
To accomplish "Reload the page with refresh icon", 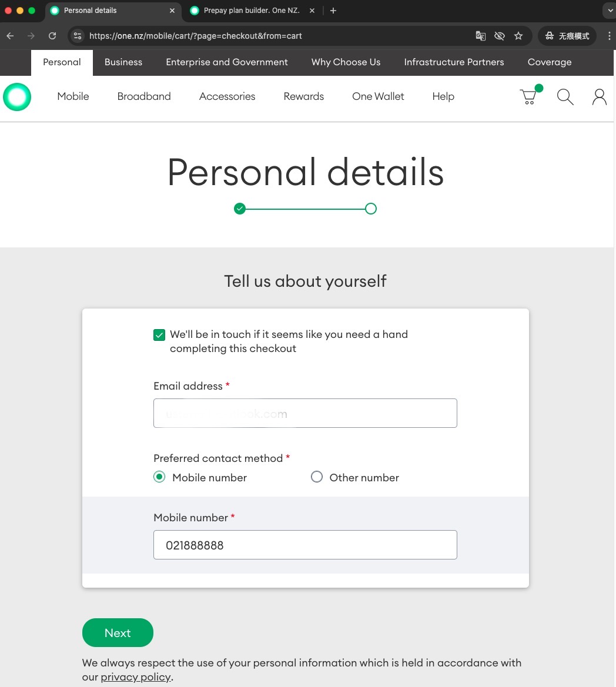I will pos(52,36).
